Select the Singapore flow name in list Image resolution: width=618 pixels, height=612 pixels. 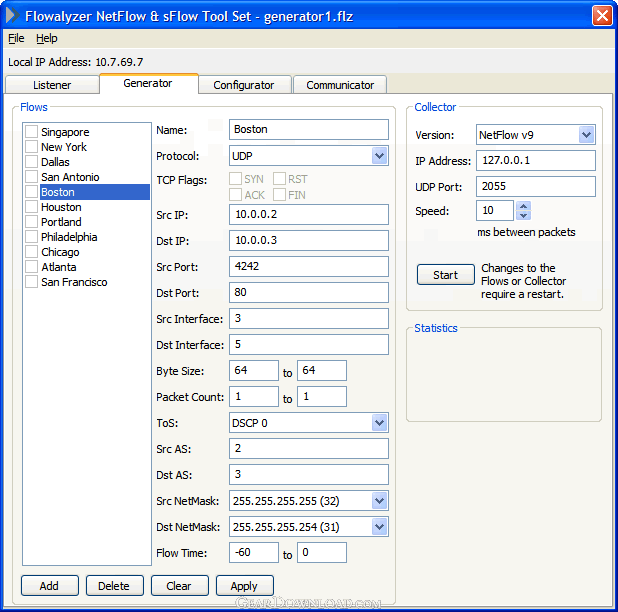point(65,132)
